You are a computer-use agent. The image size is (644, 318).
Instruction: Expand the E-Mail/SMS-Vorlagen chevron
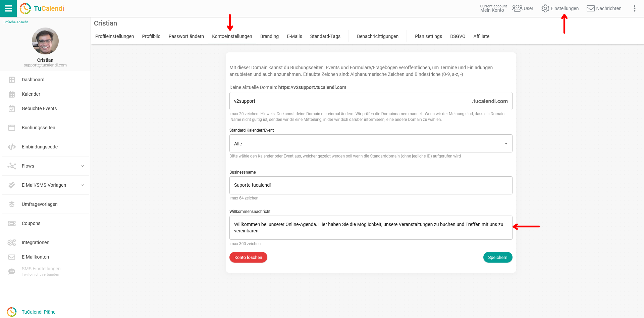point(83,185)
